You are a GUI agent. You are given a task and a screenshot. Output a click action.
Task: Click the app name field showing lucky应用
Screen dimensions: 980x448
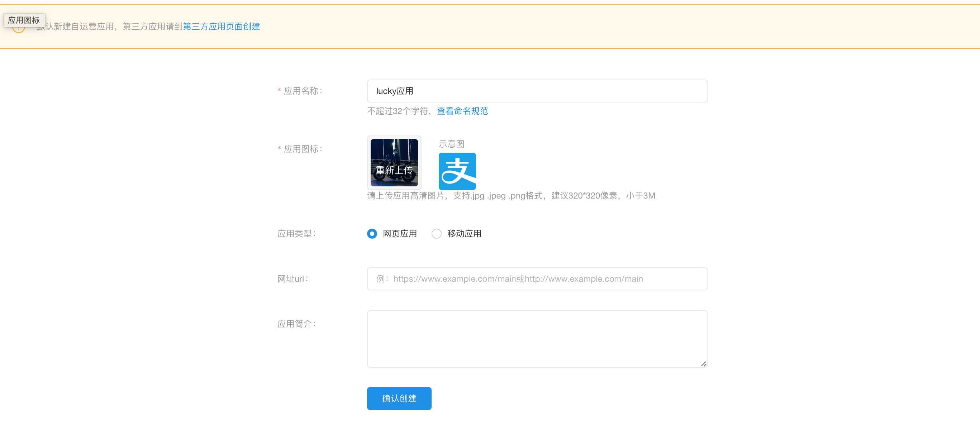point(536,91)
